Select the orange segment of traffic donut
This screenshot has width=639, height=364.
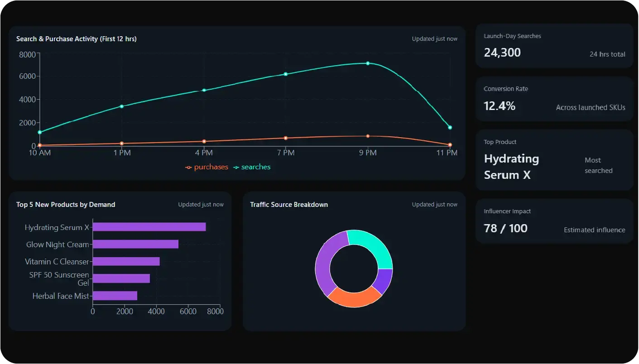pyautogui.click(x=355, y=297)
